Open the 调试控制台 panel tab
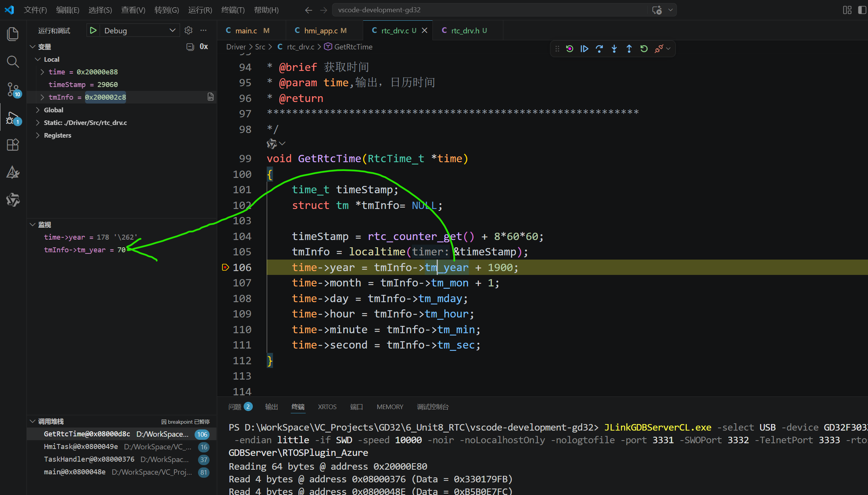 [x=432, y=407]
